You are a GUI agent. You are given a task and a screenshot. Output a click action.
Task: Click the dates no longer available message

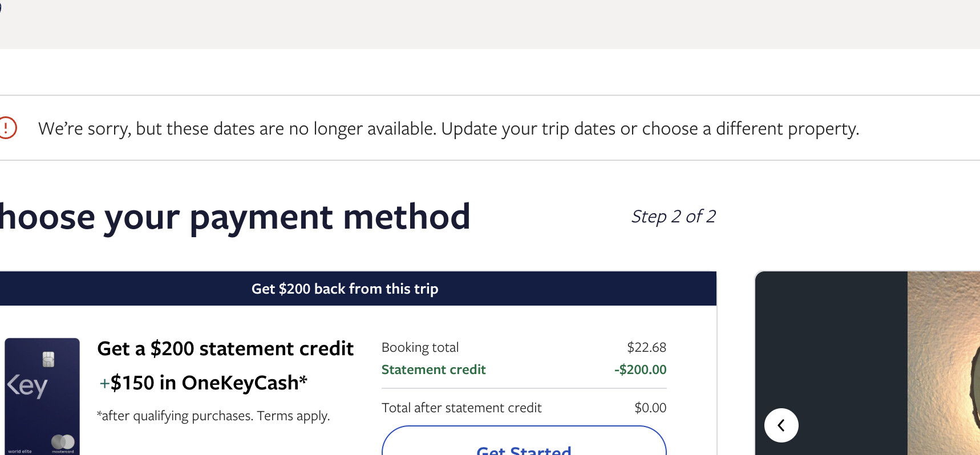pos(448,129)
